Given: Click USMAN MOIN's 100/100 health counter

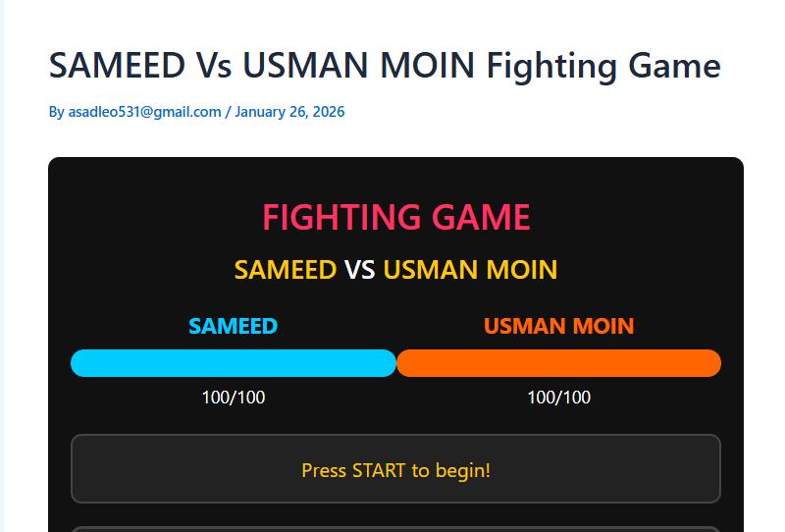Looking at the screenshot, I should pos(558,398).
